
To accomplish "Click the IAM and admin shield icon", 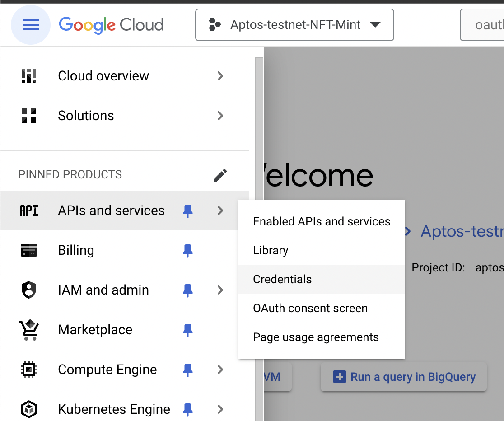I will (x=29, y=290).
